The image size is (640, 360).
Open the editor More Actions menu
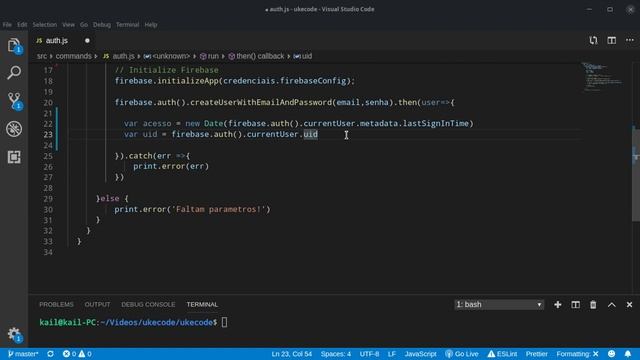(x=630, y=40)
